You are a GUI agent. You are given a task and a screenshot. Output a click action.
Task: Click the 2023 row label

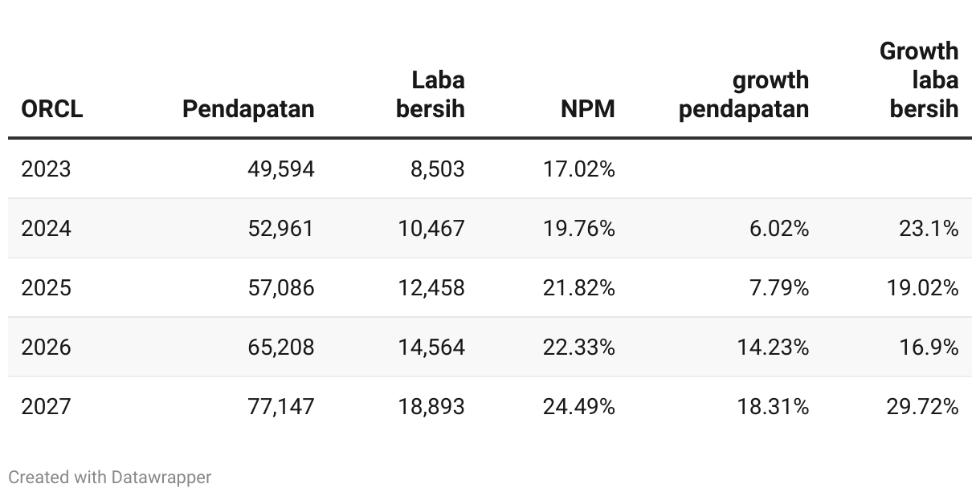click(46, 169)
